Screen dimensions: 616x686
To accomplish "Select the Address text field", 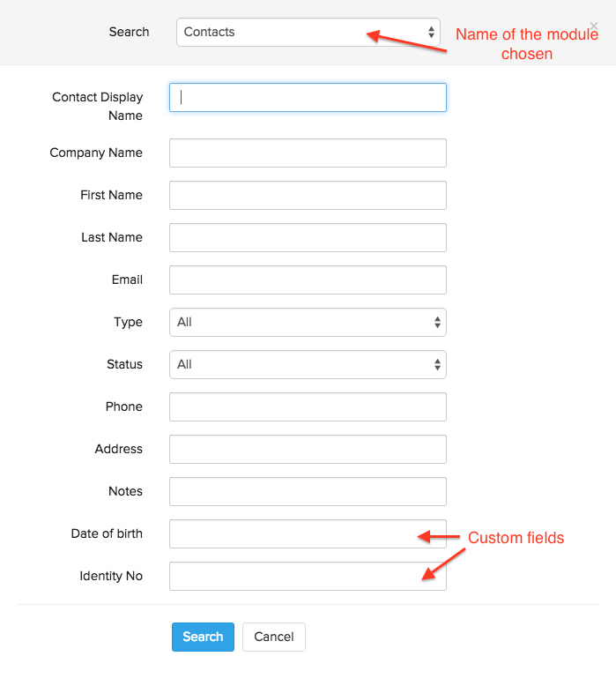I will click(x=308, y=450).
